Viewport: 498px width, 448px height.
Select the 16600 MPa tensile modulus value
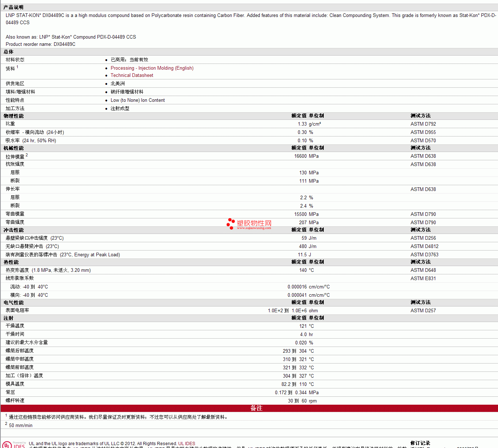[306, 156]
